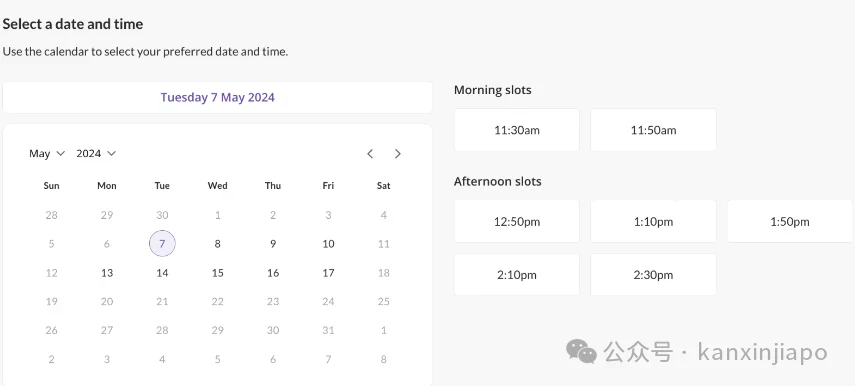
Task: Select Monday 13 May in calendar
Action: click(107, 273)
